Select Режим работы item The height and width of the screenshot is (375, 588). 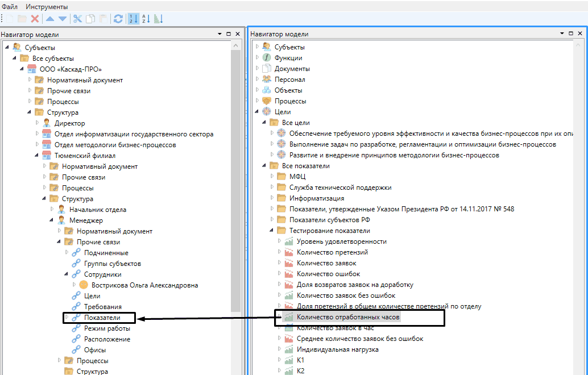(107, 328)
